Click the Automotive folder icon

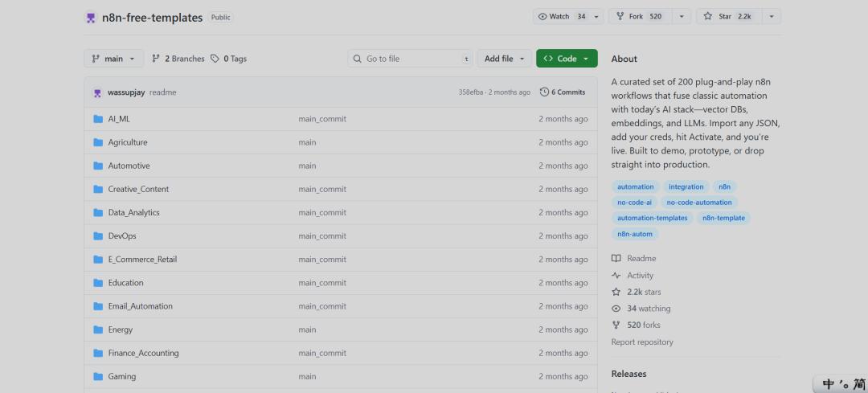pyautogui.click(x=99, y=166)
